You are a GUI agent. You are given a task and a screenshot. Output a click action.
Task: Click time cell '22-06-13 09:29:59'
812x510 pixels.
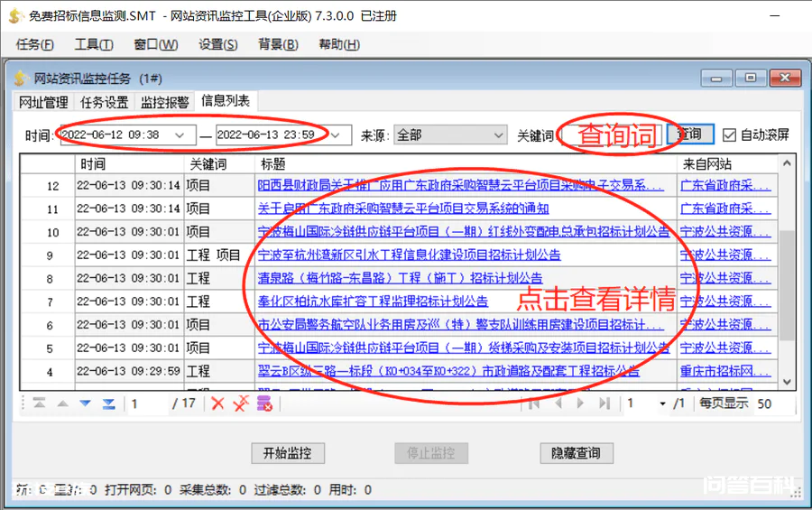128,371
